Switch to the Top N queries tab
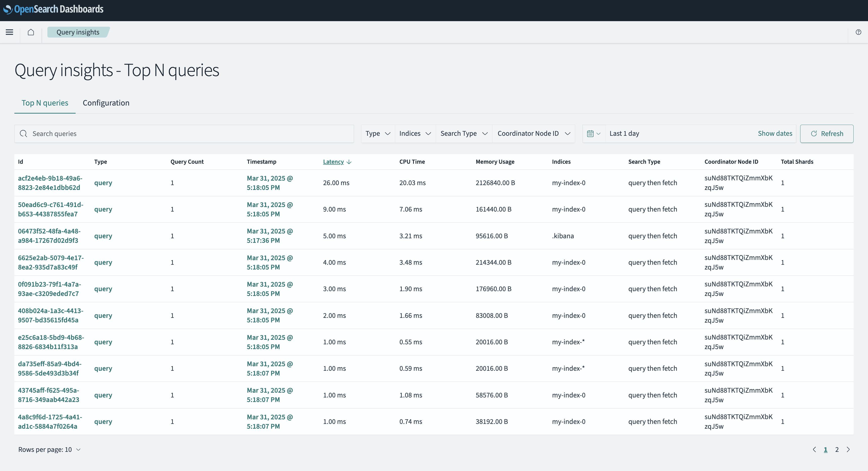This screenshot has height=471, width=868. [45, 103]
